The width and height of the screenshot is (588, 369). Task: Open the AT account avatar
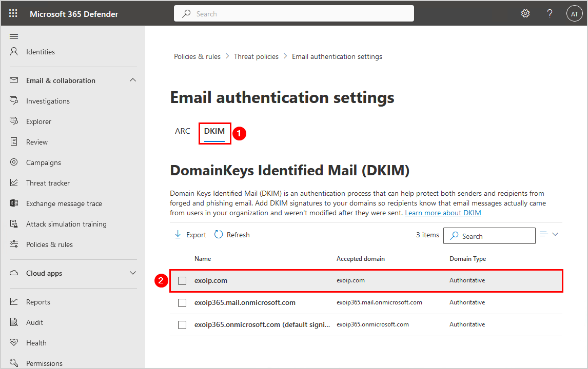[x=574, y=14]
